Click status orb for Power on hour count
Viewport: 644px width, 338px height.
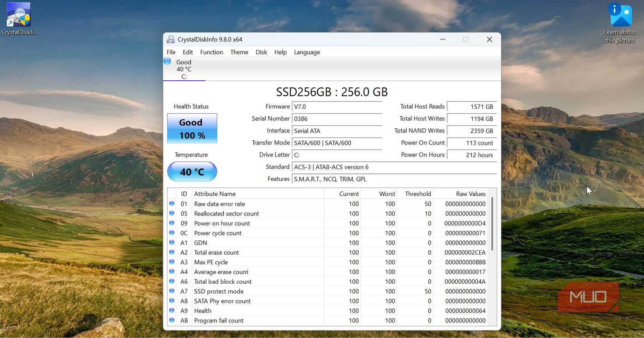pyautogui.click(x=172, y=223)
